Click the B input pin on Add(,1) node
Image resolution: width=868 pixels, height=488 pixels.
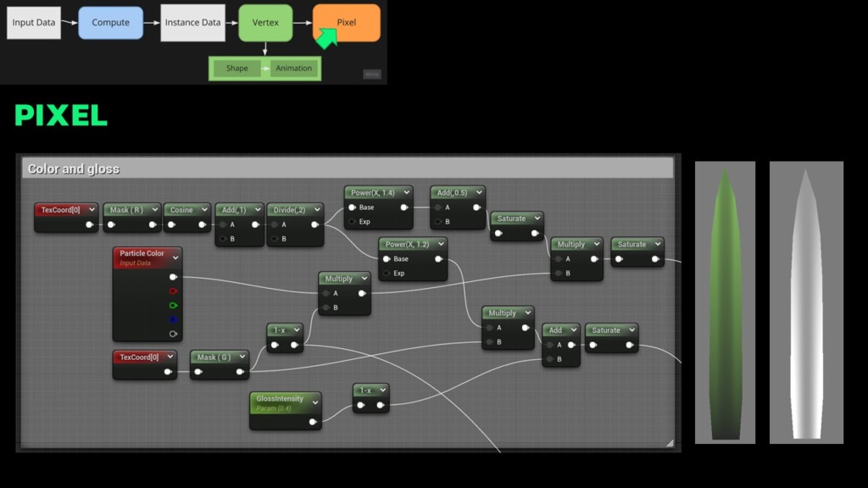(222, 239)
